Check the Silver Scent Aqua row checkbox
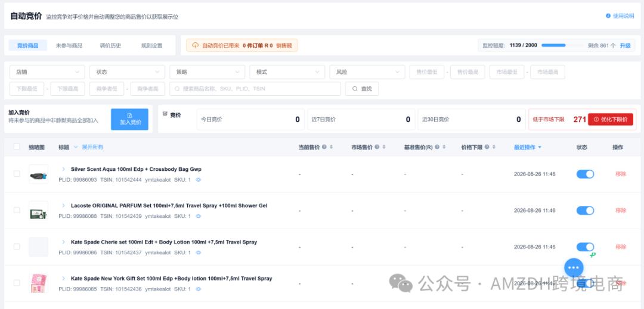The width and height of the screenshot is (644, 309). (17, 174)
